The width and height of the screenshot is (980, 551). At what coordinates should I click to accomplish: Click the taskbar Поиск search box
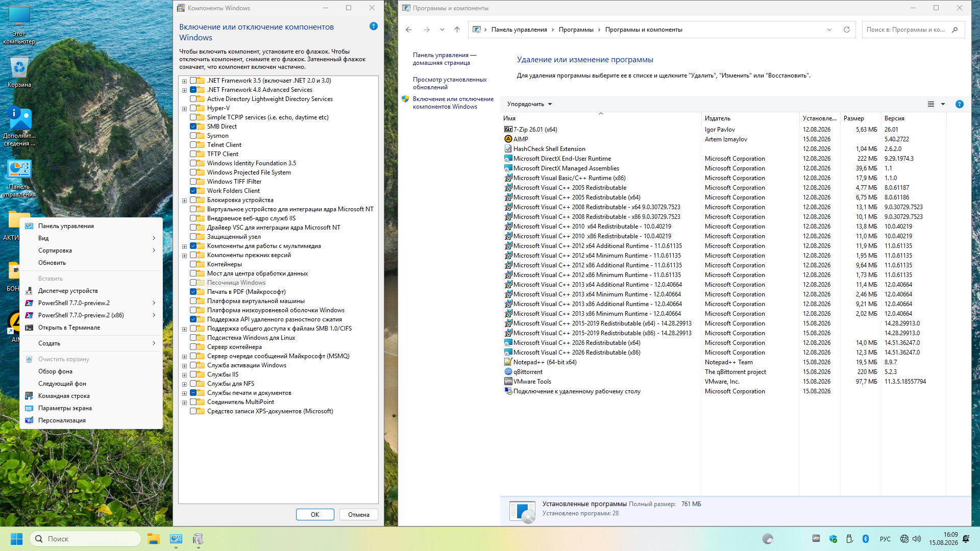click(86, 539)
